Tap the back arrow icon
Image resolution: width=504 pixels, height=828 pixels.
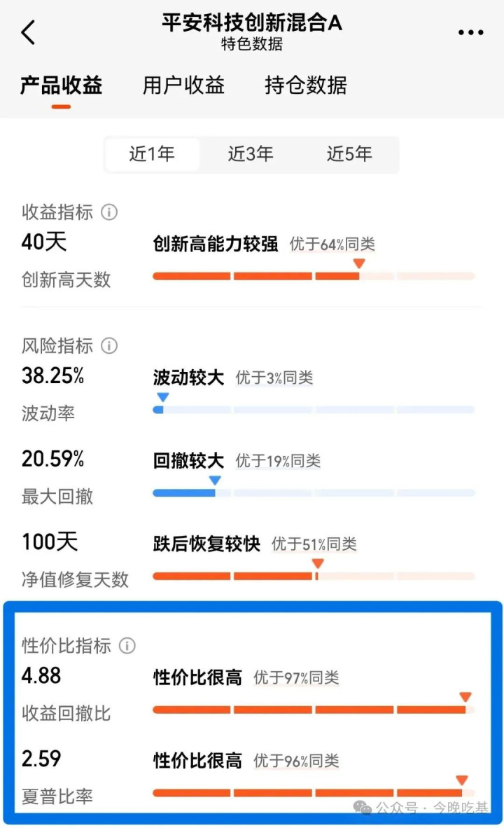point(28,32)
